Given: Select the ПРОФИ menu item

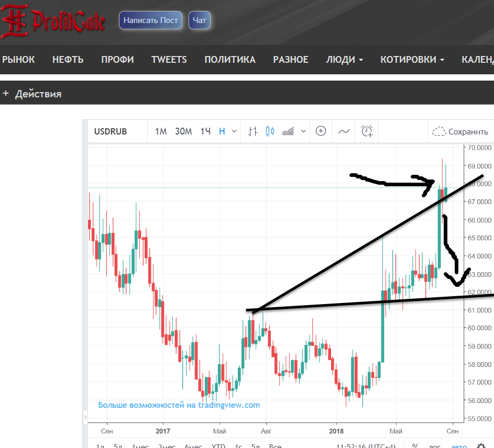Looking at the screenshot, I should (117, 60).
